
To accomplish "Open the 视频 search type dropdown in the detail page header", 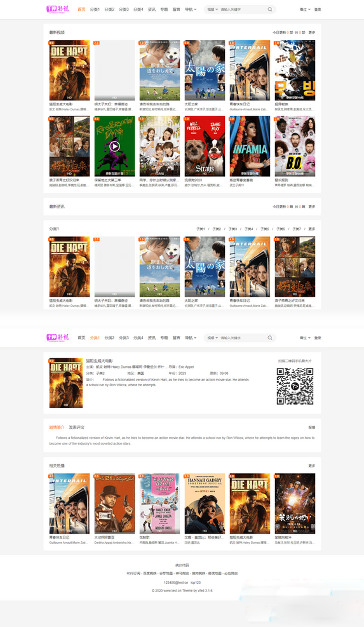I will (x=212, y=338).
